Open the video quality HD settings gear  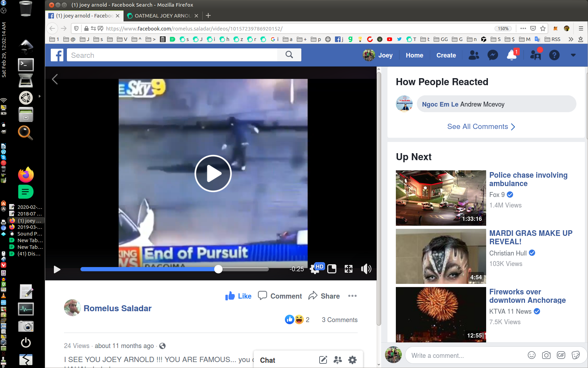pos(314,269)
